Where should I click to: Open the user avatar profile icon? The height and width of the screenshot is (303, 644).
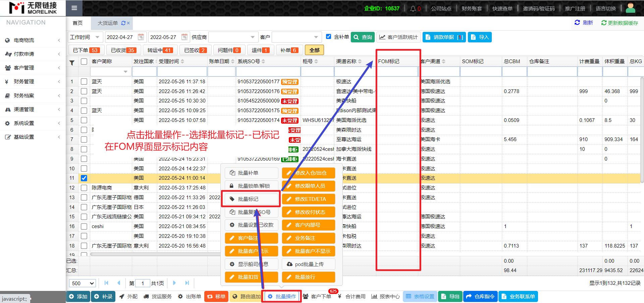(x=630, y=8)
